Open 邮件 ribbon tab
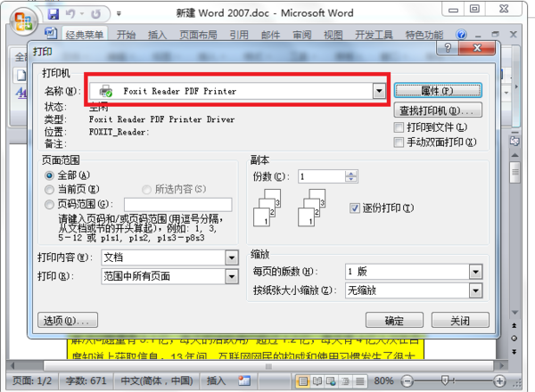This screenshot has width=535, height=392. 270,35
